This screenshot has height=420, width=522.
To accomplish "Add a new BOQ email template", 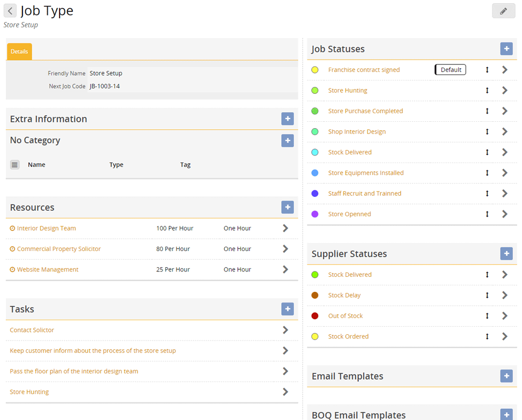I will point(506,415).
